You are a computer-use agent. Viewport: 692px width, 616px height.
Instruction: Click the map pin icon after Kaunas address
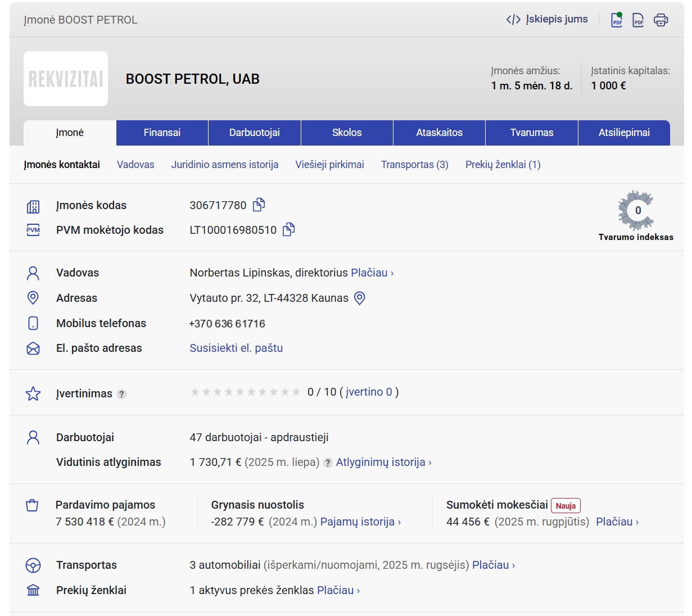[360, 298]
